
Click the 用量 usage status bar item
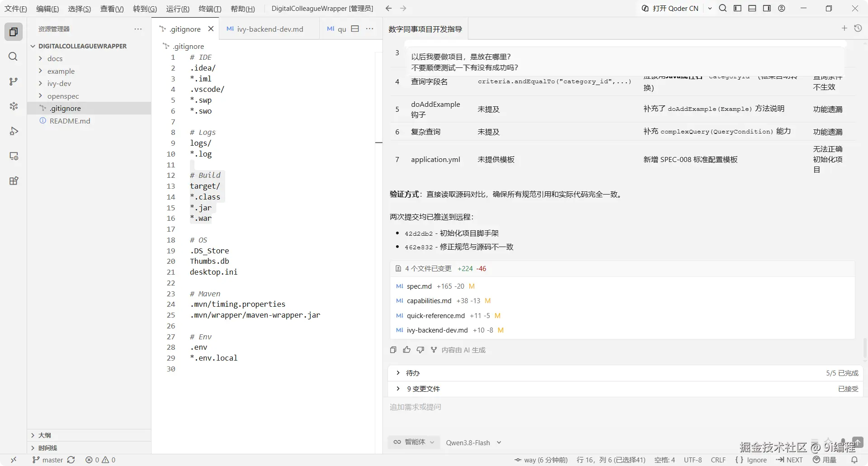(x=825, y=460)
